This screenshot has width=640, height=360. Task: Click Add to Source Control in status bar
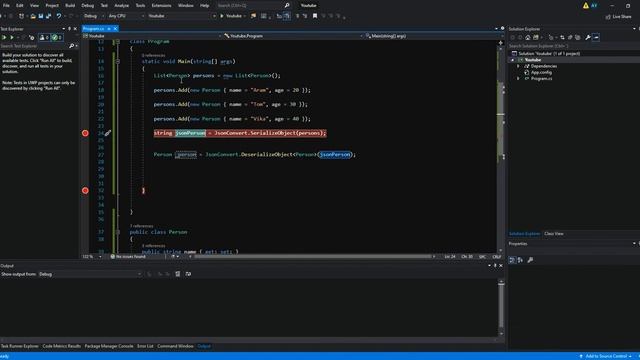[x=606, y=356]
